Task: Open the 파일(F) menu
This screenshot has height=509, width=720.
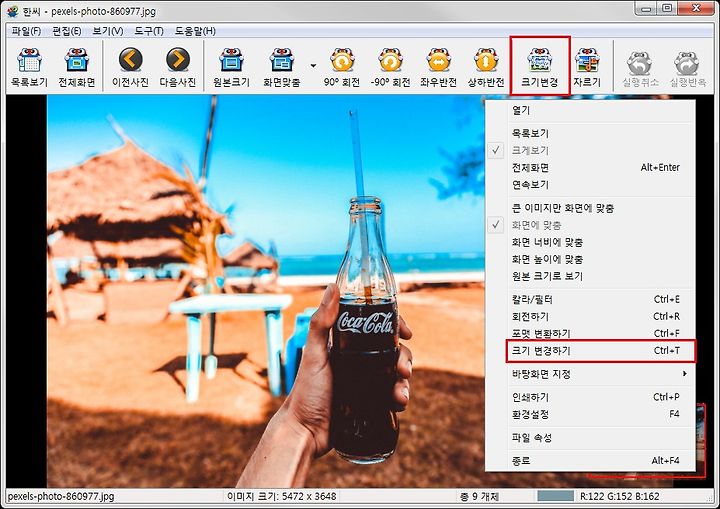Action: click(x=26, y=31)
